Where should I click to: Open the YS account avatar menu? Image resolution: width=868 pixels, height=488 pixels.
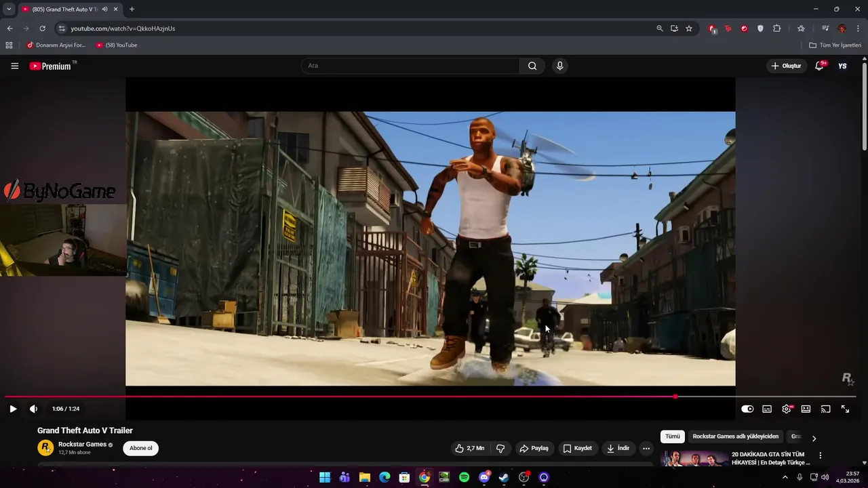coord(842,66)
